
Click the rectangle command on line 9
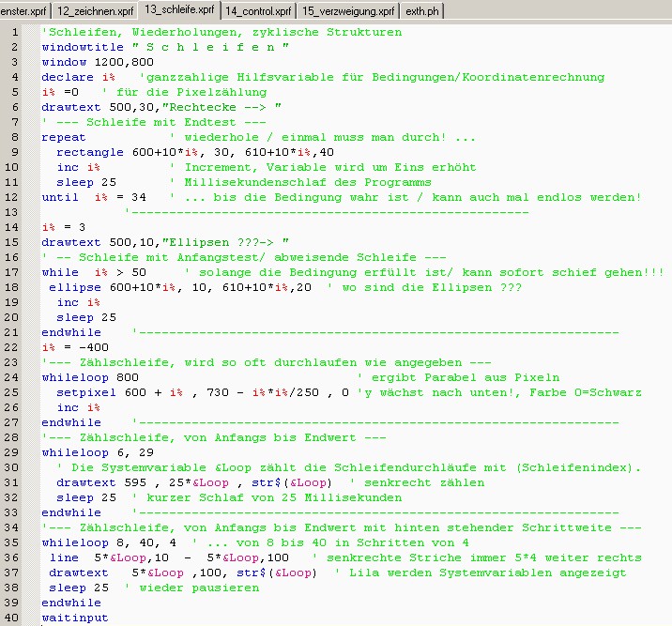point(90,152)
